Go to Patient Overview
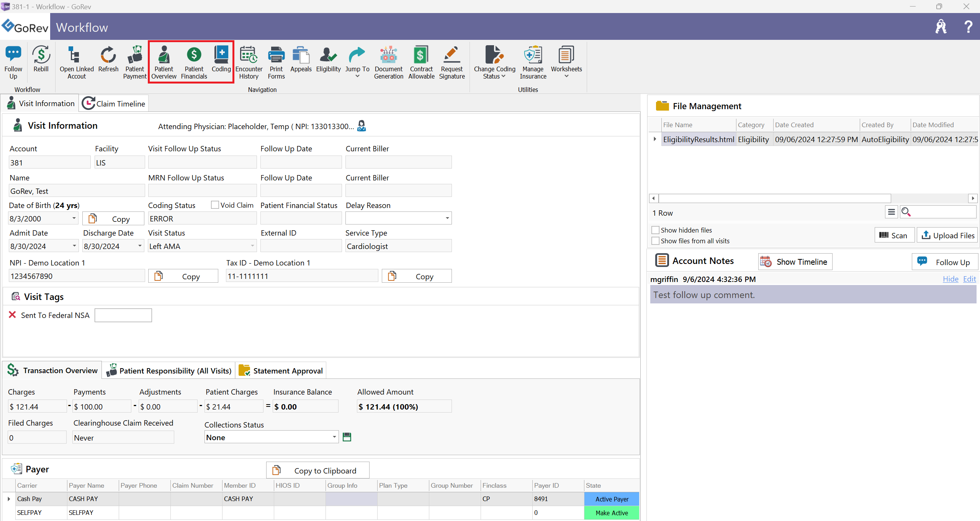 click(164, 62)
